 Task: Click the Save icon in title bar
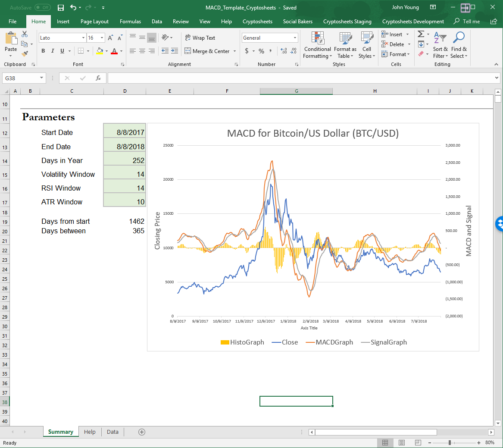point(60,7)
